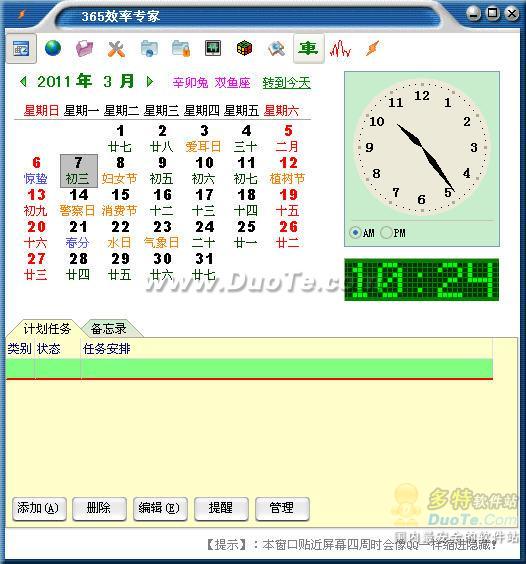Select the green 車 chess icon
This screenshot has height=564, width=526.
309,49
